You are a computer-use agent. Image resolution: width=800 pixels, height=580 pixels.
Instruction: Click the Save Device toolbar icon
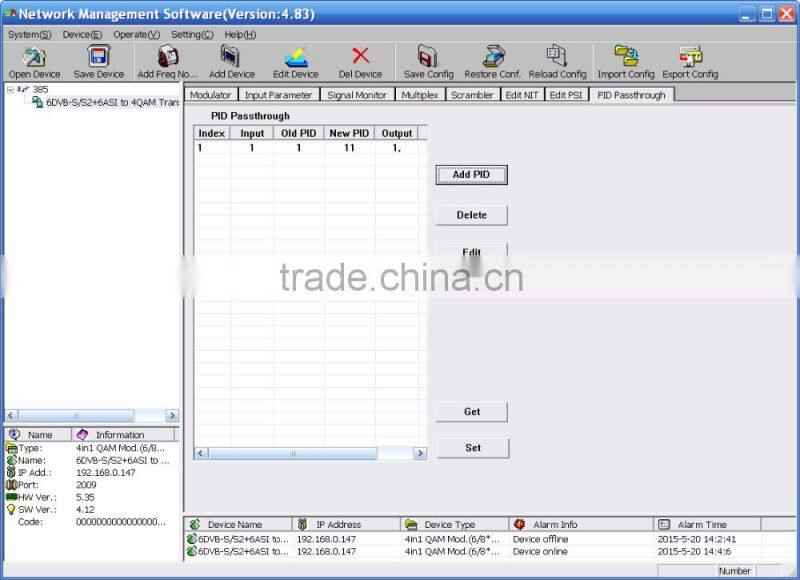tap(99, 57)
